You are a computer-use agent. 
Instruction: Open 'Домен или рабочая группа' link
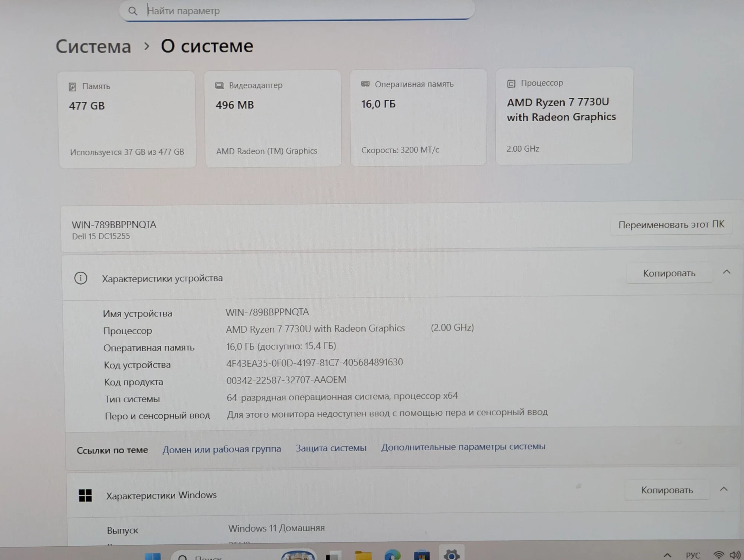222,449
